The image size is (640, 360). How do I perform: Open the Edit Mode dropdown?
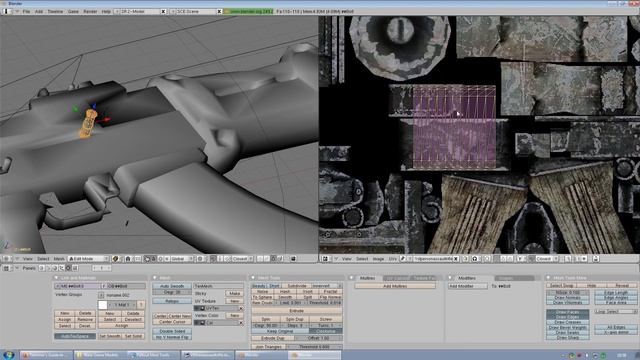point(88,259)
